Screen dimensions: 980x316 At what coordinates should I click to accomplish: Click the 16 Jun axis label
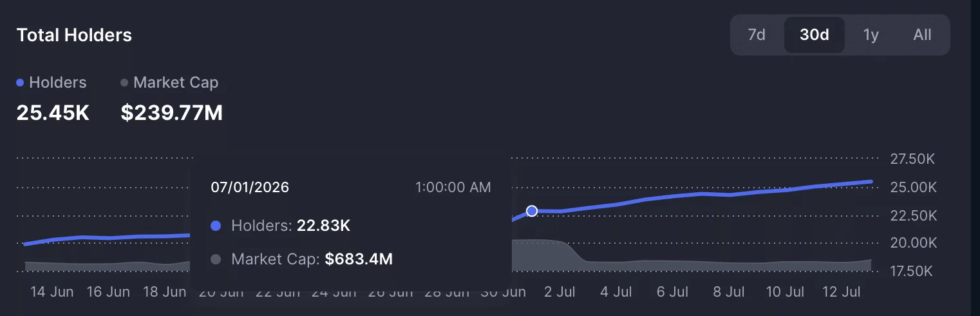click(108, 291)
